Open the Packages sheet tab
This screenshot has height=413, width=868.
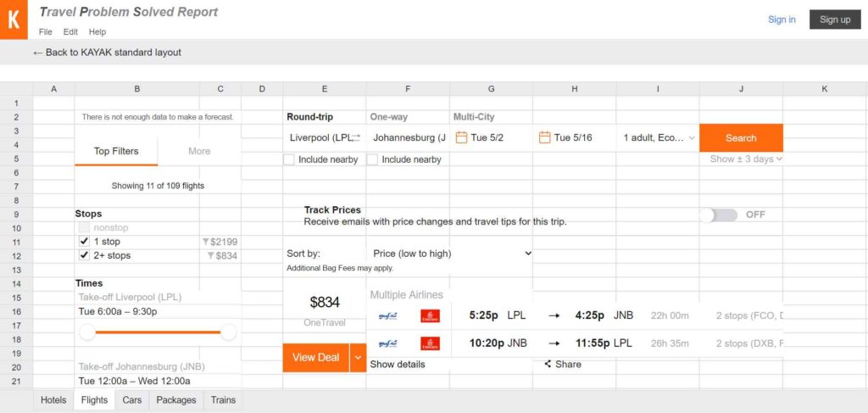[x=176, y=399]
